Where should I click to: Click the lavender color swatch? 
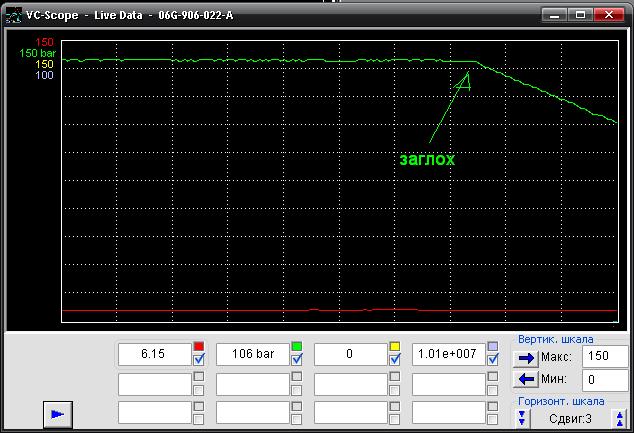point(492,346)
